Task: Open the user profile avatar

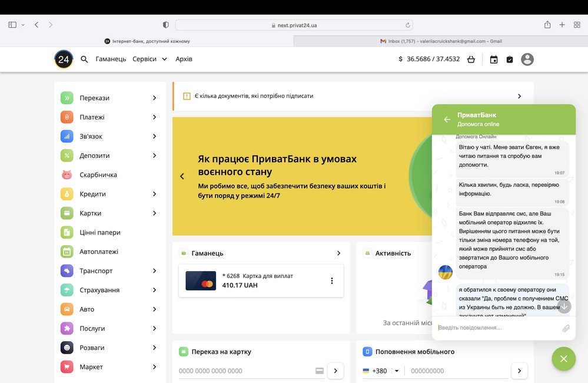Action: [527, 60]
